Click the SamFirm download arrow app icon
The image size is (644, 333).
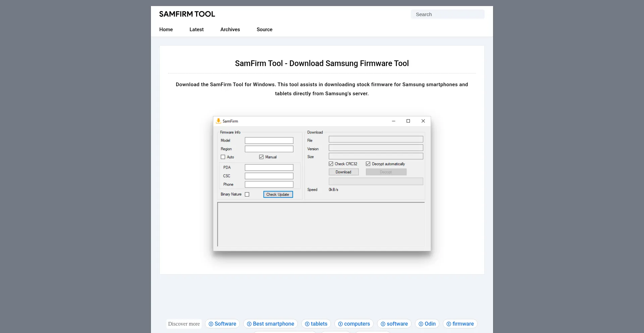tap(218, 121)
